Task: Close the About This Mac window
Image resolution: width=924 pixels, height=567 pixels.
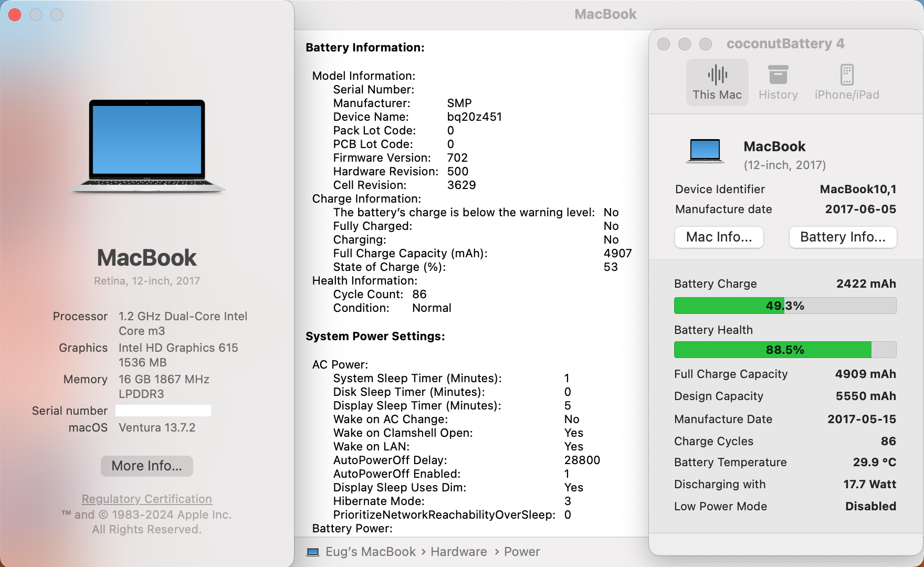Action: [15, 15]
